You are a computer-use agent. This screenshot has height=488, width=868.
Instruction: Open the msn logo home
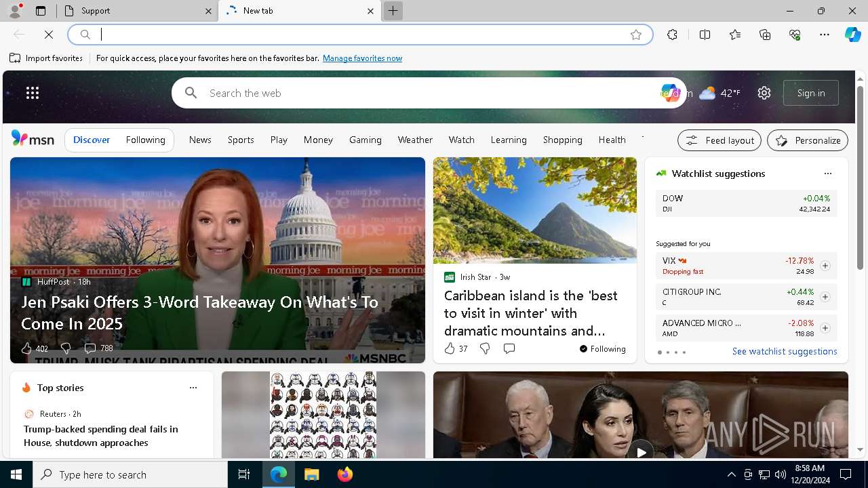(33, 139)
